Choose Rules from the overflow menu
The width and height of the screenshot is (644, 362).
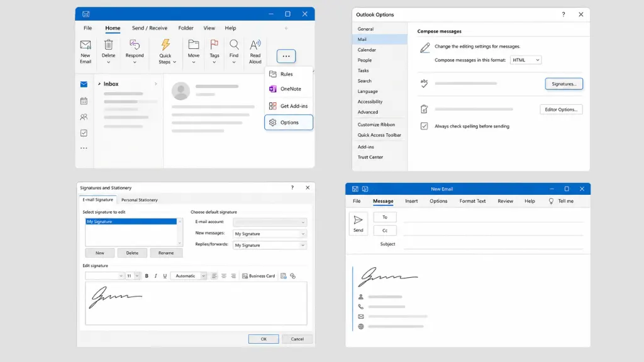(x=289, y=74)
